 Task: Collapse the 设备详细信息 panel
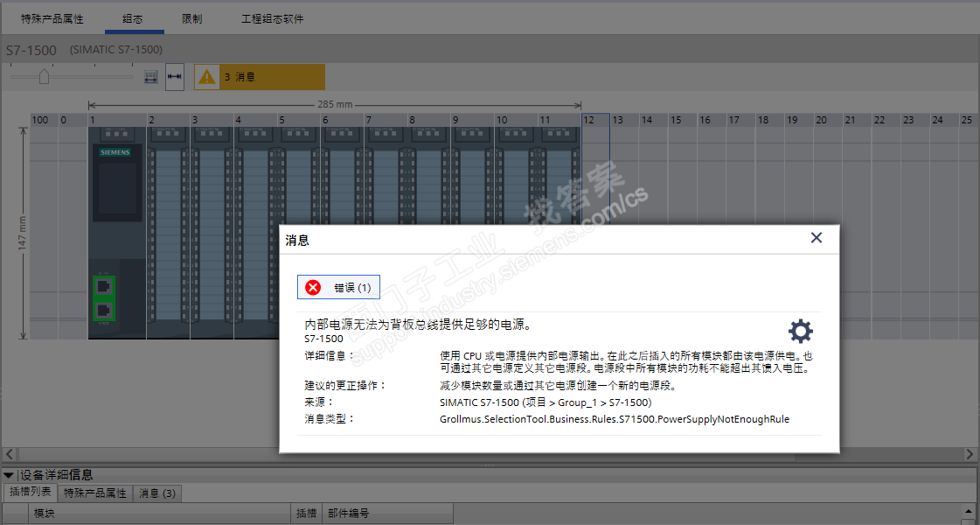coord(9,475)
